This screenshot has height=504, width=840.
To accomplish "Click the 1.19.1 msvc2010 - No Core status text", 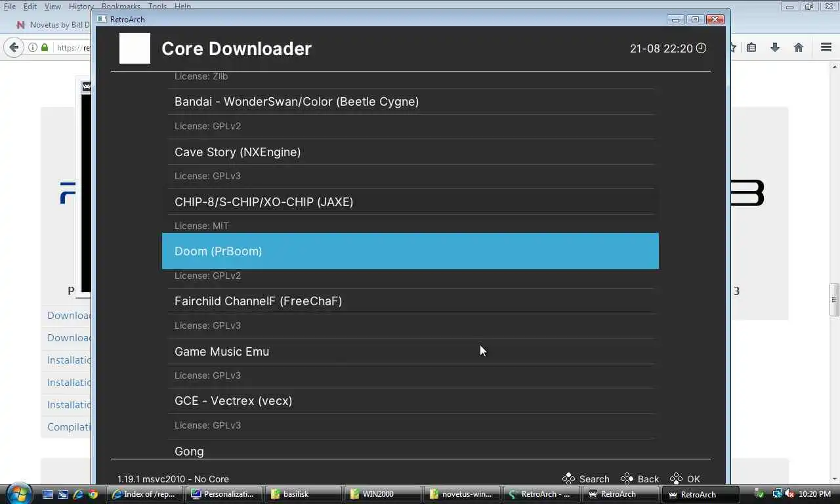I will (173, 479).
